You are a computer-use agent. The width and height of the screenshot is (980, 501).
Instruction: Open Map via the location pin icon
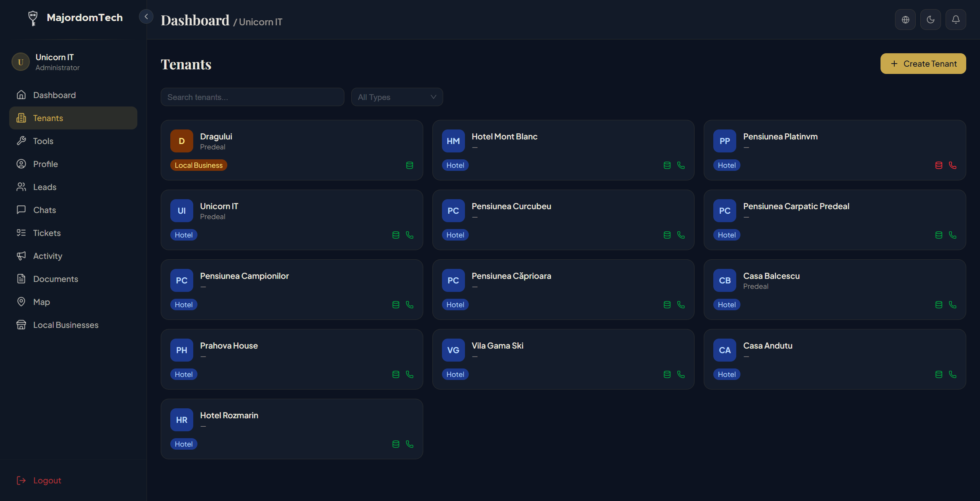point(21,302)
